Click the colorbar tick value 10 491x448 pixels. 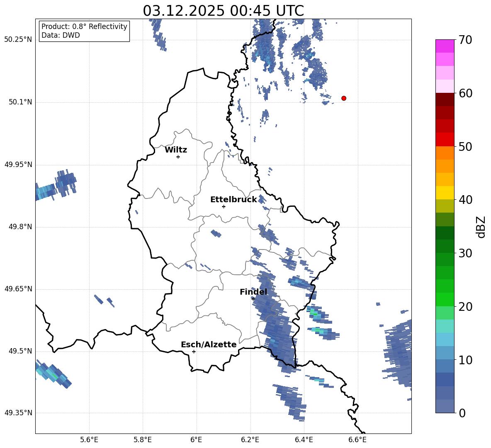click(465, 360)
